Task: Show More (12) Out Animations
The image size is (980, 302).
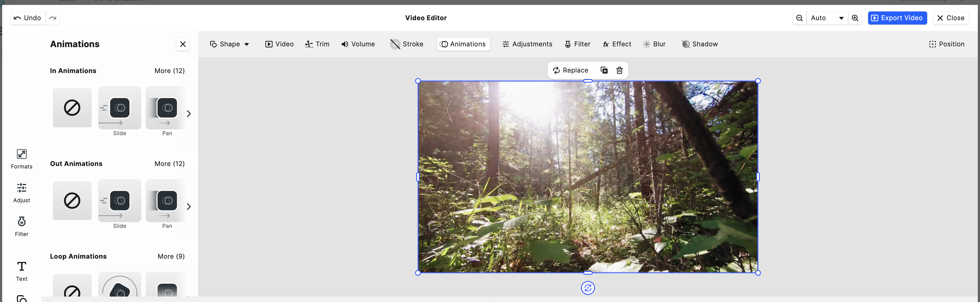Action: (170, 164)
